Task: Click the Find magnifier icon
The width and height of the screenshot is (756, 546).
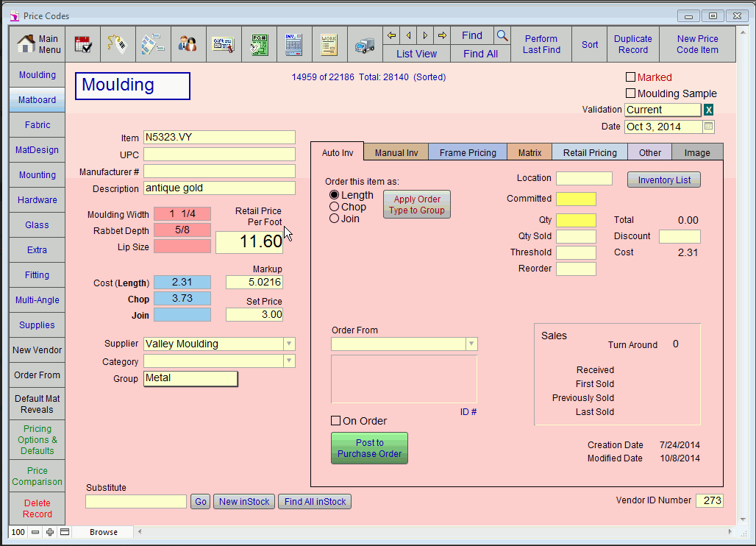Action: (x=502, y=35)
